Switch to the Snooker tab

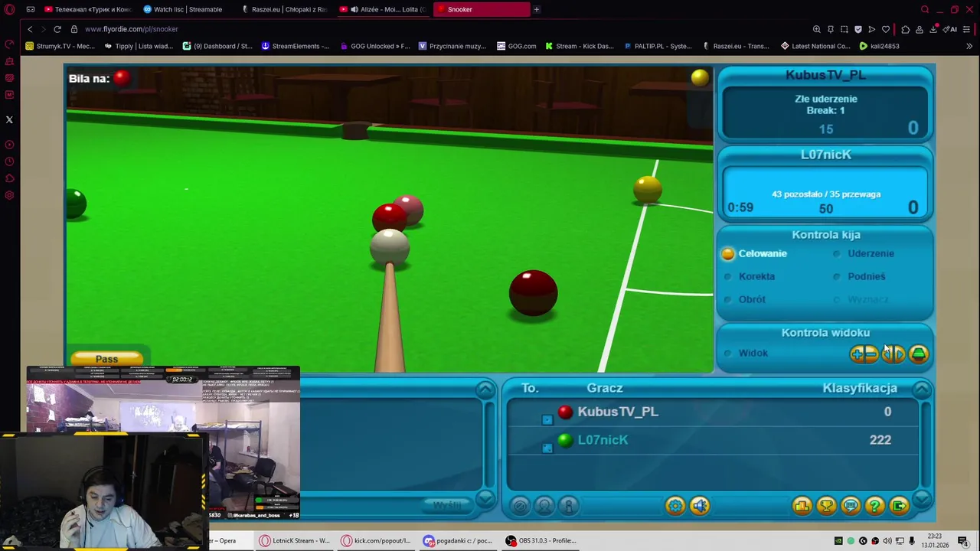click(481, 9)
